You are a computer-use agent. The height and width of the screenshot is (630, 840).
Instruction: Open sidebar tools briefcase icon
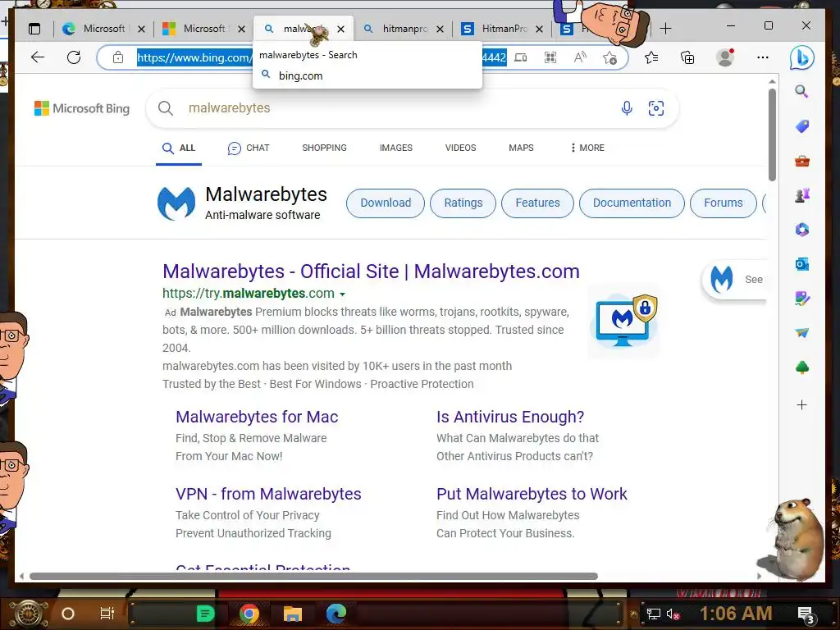(x=802, y=161)
